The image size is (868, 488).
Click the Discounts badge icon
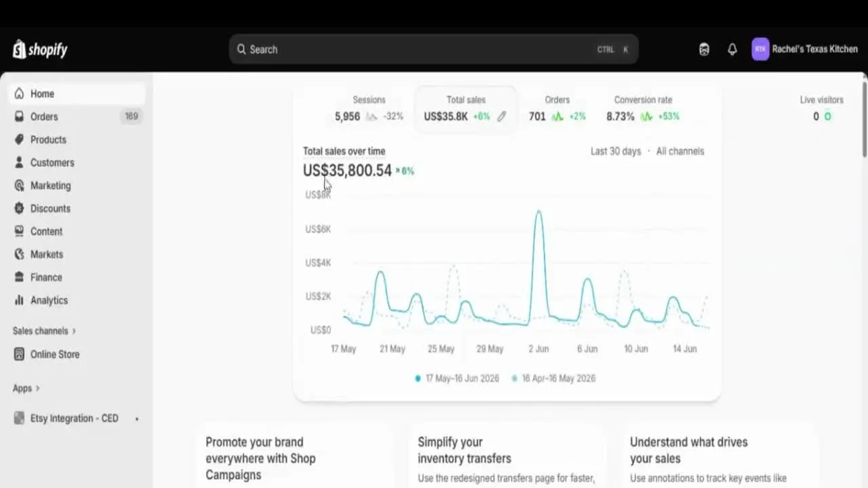click(19, 209)
